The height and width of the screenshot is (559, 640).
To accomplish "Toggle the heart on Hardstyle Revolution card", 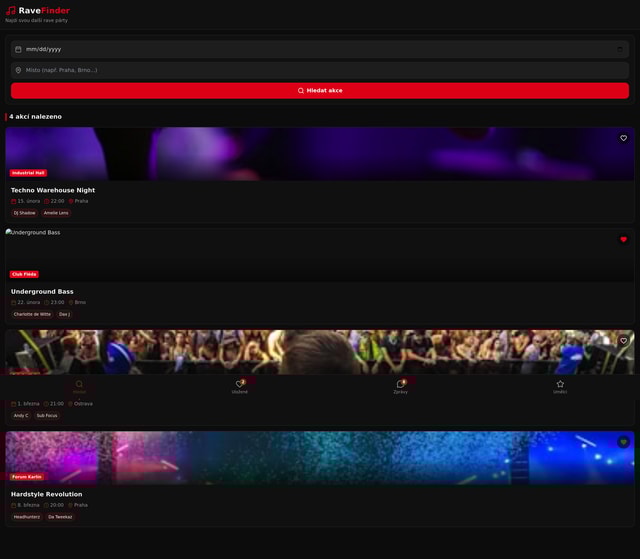I will point(623,442).
